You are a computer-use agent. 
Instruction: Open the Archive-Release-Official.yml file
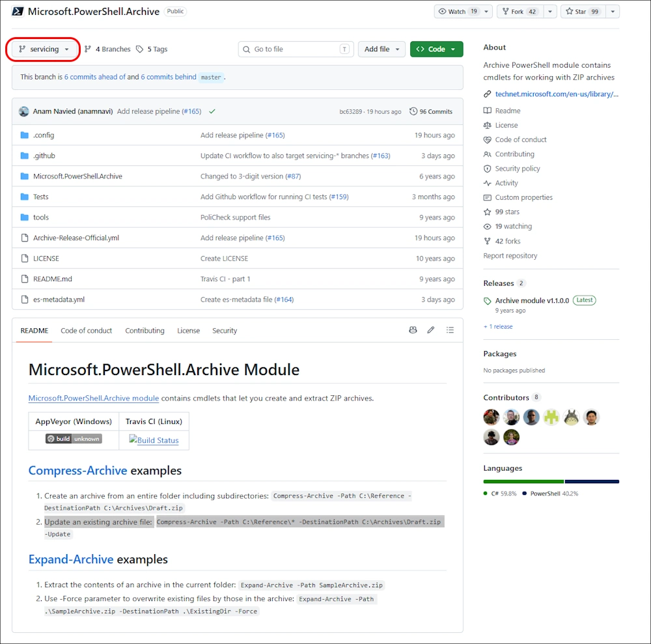76,238
